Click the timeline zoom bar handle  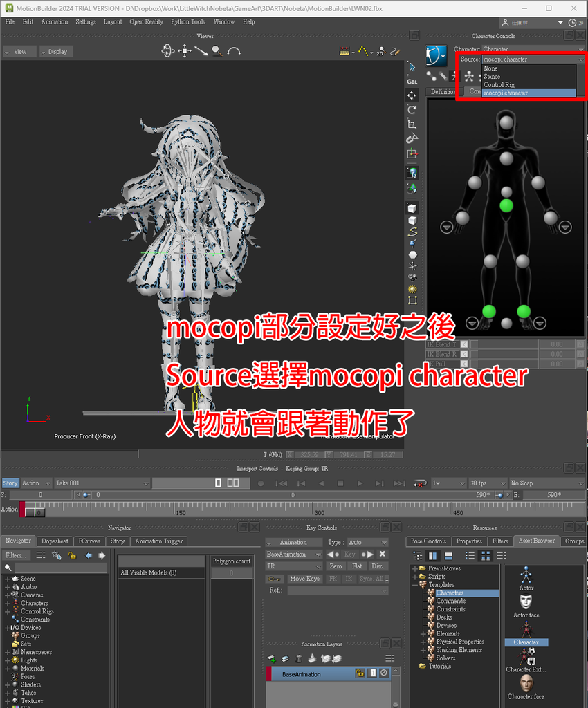292,495
